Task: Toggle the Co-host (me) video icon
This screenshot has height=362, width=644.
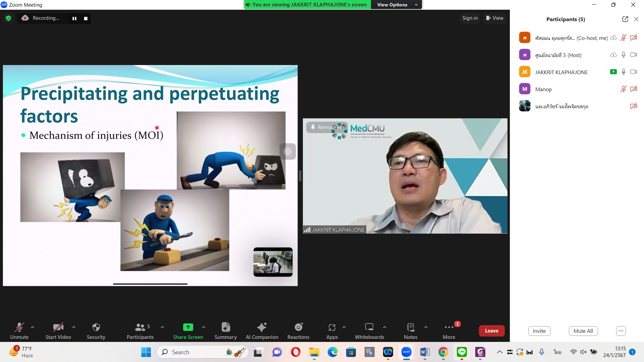Action: tap(634, 38)
